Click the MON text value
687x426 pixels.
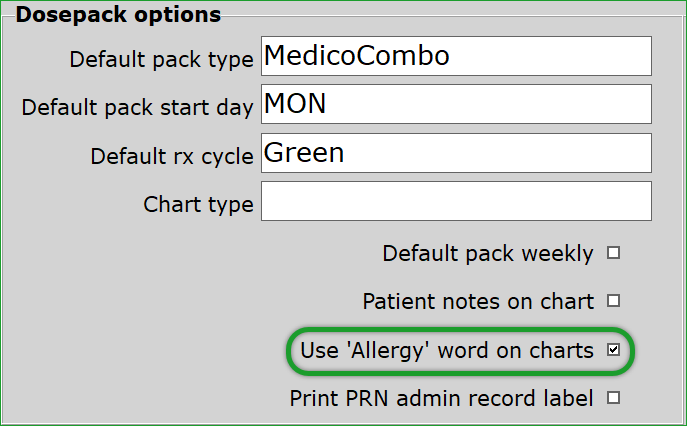click(295, 104)
